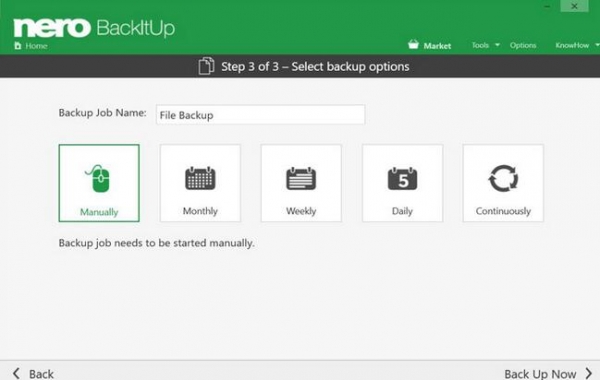This screenshot has height=380, width=600.
Task: Open the Tools menu
Action: click(480, 45)
